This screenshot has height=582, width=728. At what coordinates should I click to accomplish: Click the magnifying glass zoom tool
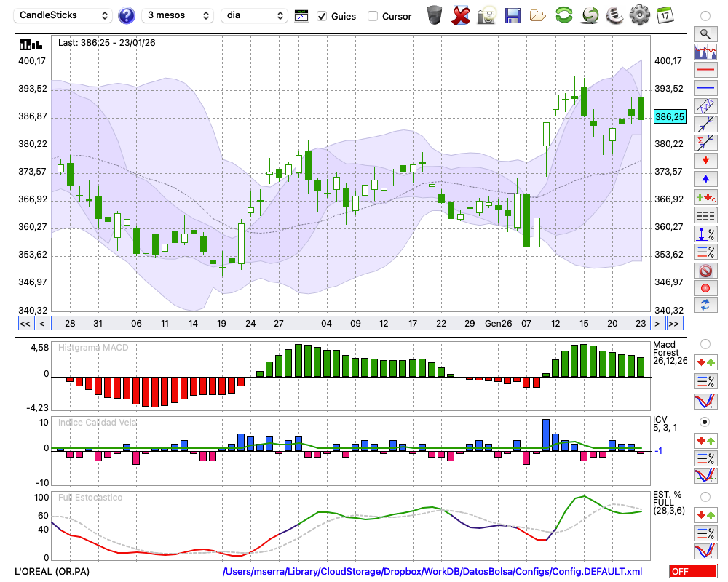(x=705, y=33)
